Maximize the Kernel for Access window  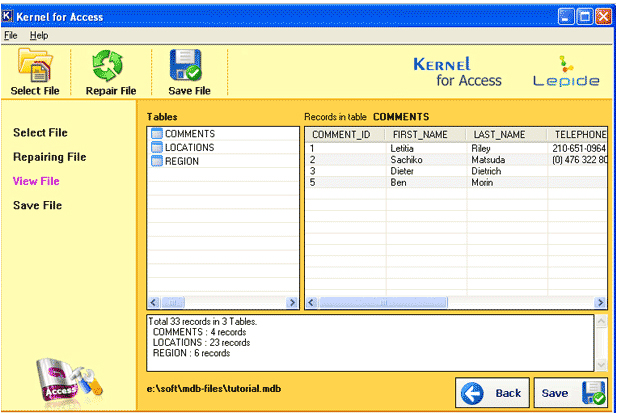585,17
